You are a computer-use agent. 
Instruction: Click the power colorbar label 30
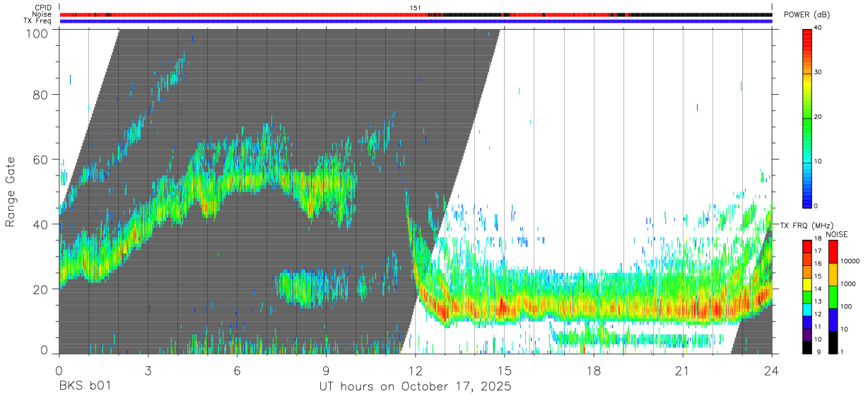(819, 72)
